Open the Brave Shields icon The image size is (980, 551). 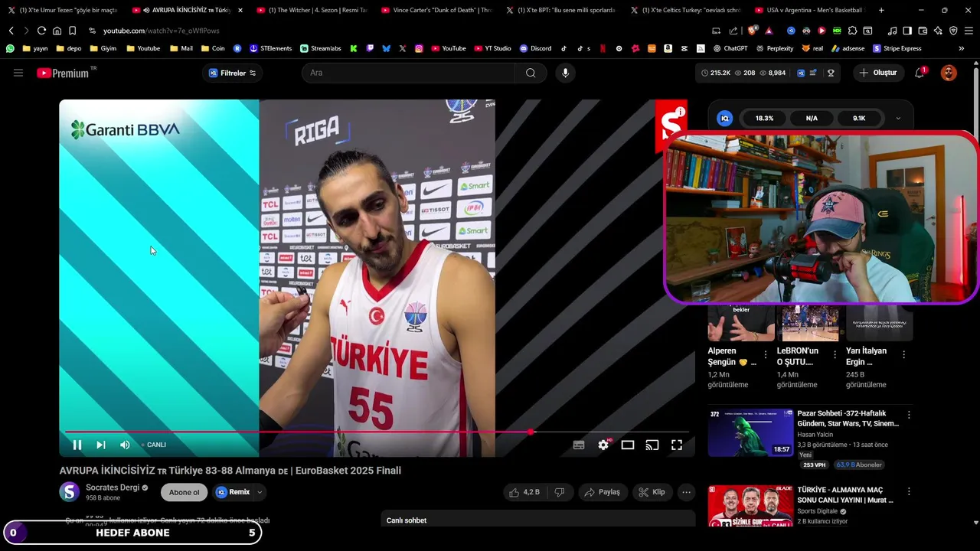pos(753,31)
